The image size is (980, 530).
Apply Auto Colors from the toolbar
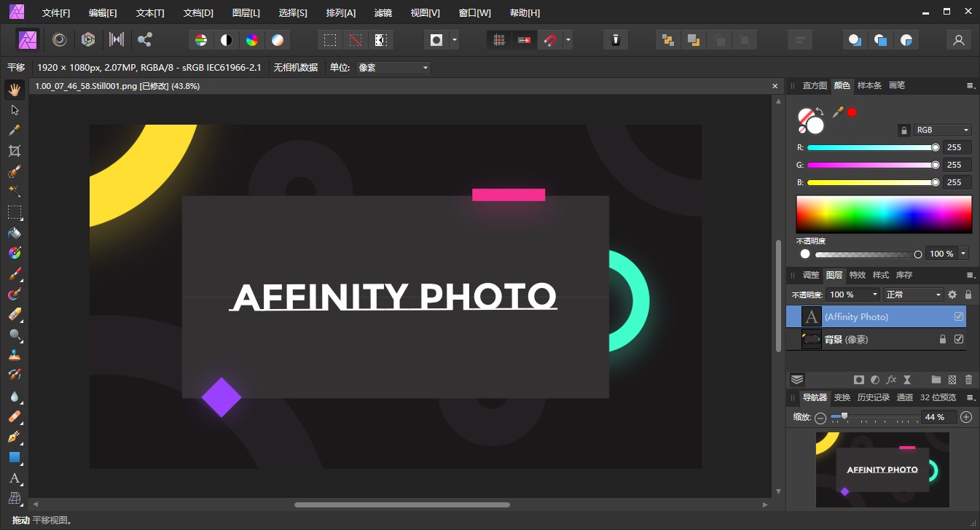(252, 40)
